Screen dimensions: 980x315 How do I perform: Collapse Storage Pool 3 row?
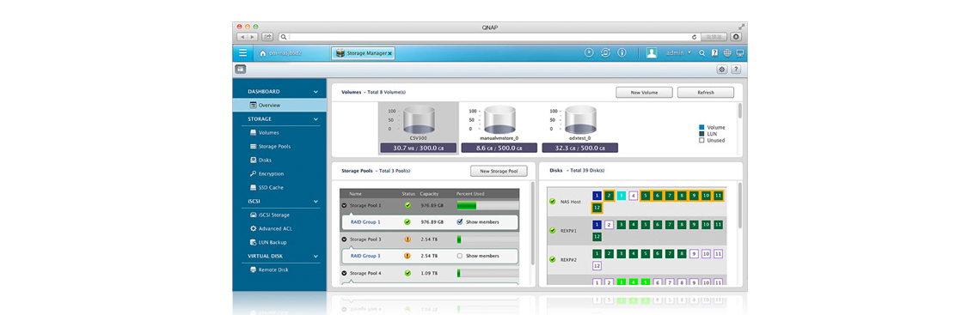click(x=345, y=239)
